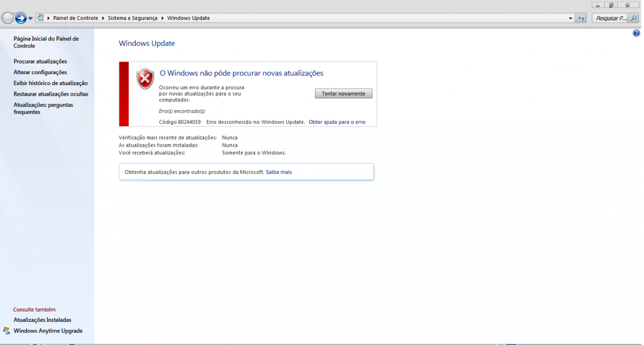Click the refresh button beside address bar
Screen dimensions: 644x345
[581, 18]
